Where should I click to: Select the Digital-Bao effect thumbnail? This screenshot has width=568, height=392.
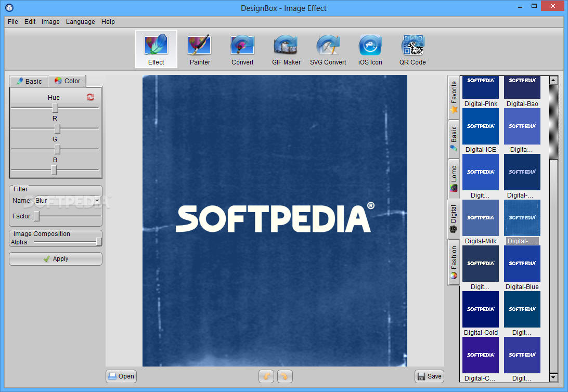522,87
